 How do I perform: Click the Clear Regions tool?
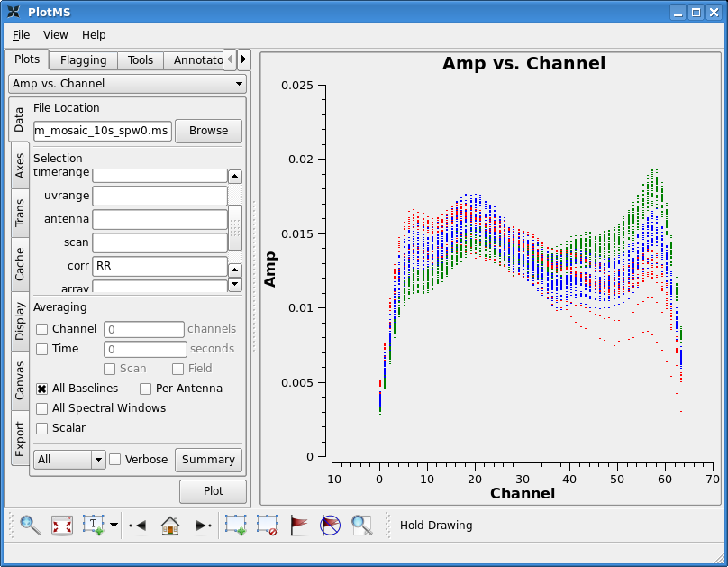click(267, 526)
